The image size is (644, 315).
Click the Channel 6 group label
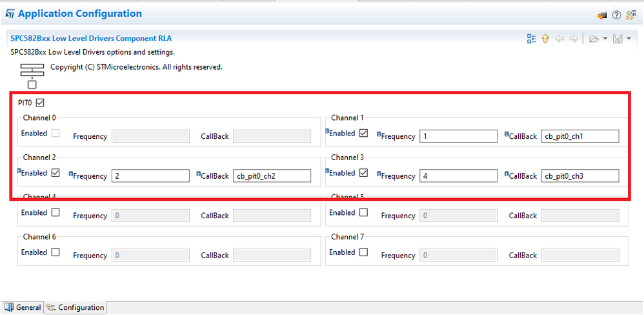39,237
